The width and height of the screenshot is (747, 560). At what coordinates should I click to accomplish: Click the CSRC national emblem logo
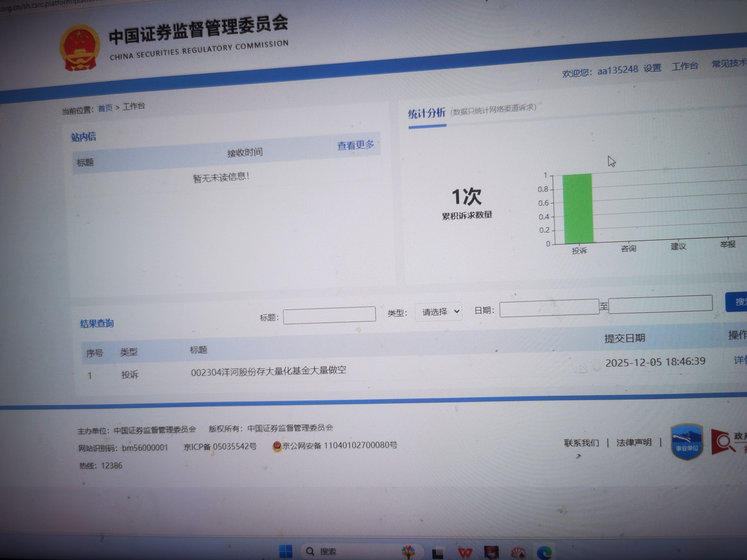click(x=80, y=48)
